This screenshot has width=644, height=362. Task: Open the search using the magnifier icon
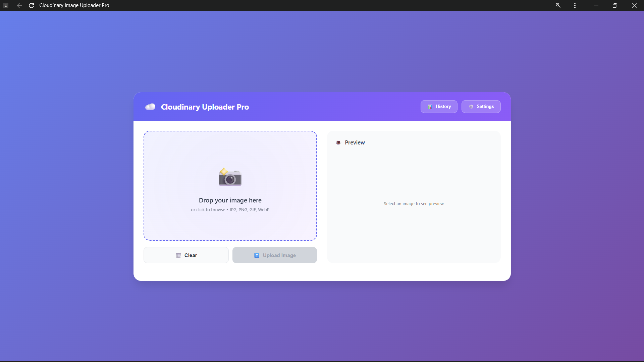pyautogui.click(x=558, y=5)
